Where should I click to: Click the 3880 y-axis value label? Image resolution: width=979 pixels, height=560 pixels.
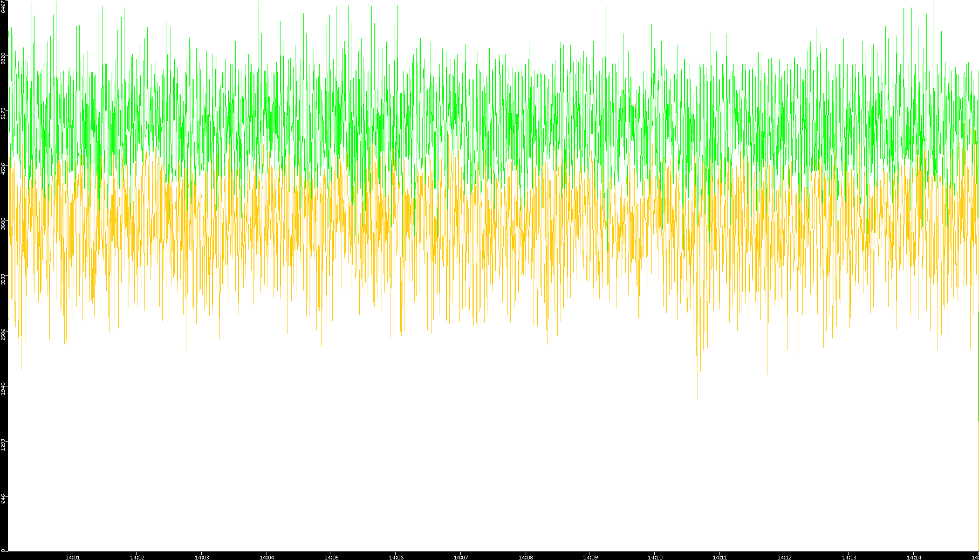3,224
